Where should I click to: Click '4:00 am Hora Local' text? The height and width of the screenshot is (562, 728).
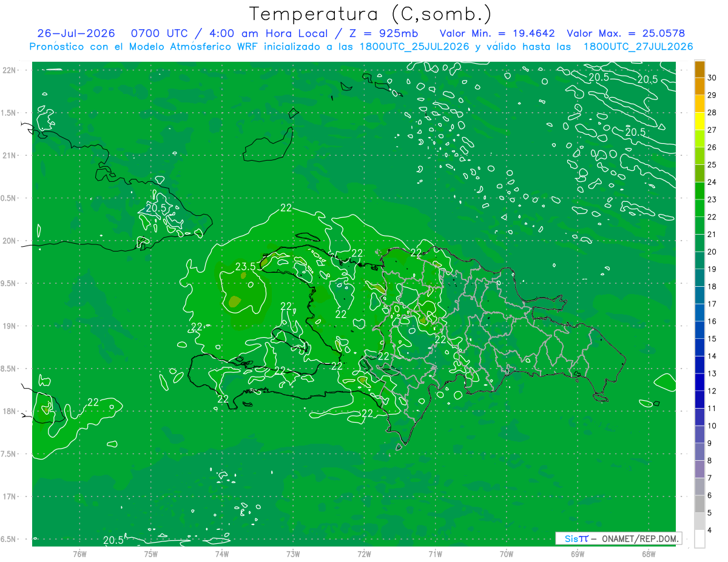click(x=268, y=33)
